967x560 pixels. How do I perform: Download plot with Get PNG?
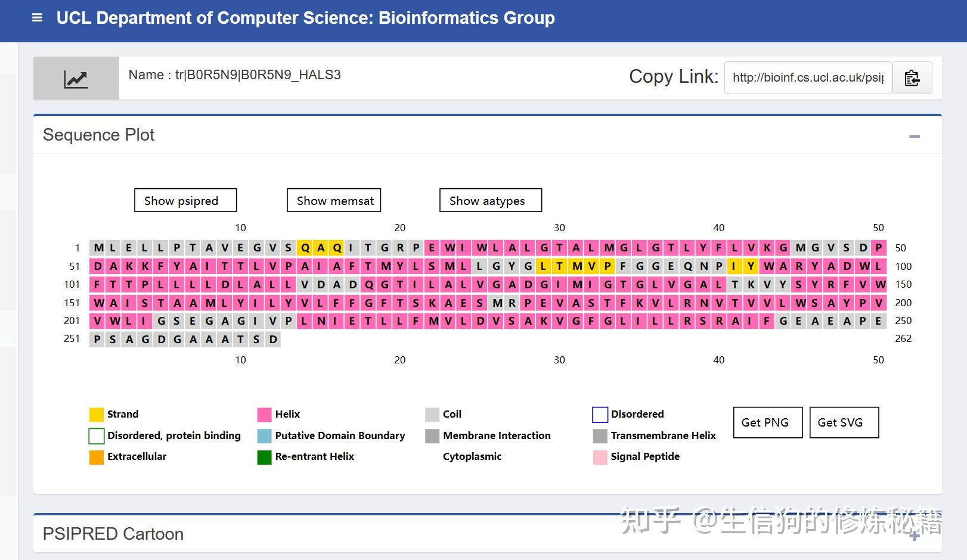[x=767, y=422]
